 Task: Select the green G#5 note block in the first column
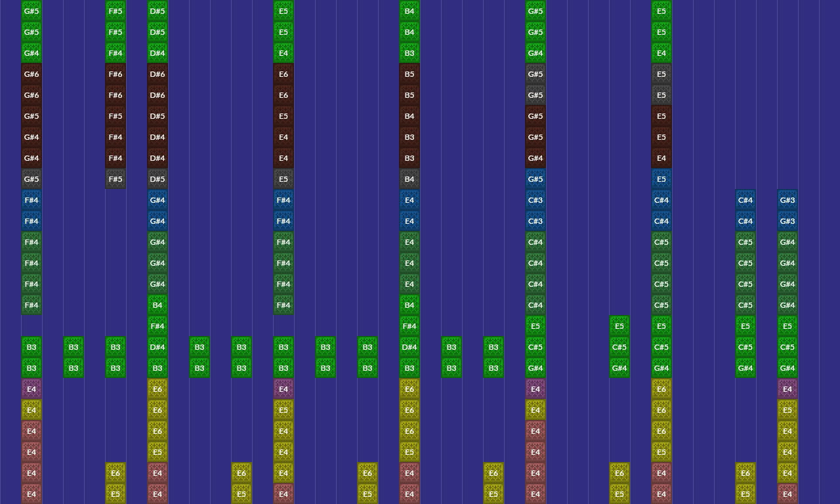pyautogui.click(x=31, y=11)
